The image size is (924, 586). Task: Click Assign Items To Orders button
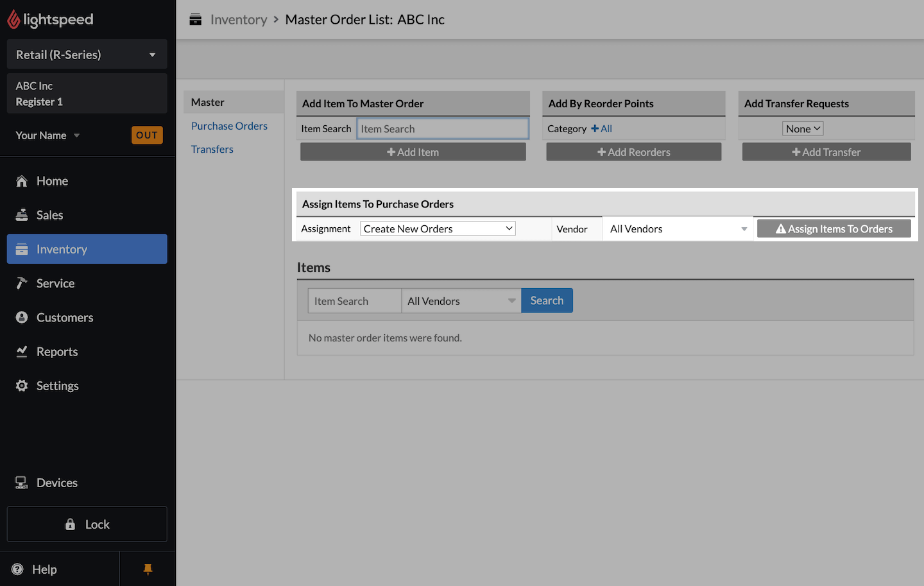[834, 229]
